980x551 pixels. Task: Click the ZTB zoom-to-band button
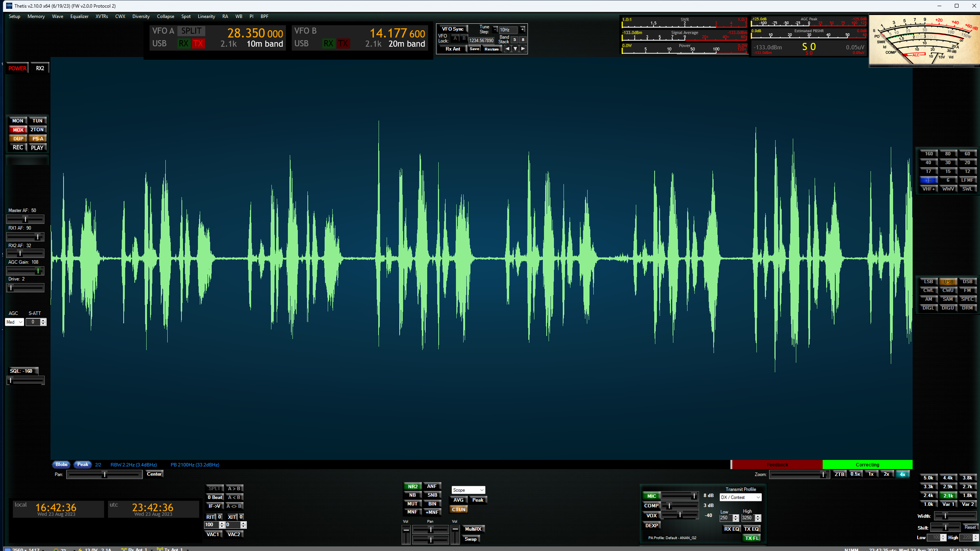tap(839, 474)
